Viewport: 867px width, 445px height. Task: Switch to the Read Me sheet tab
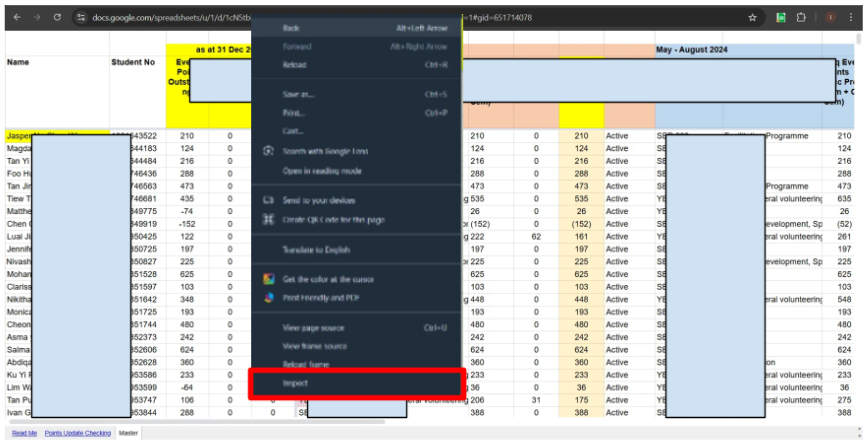pyautogui.click(x=25, y=433)
